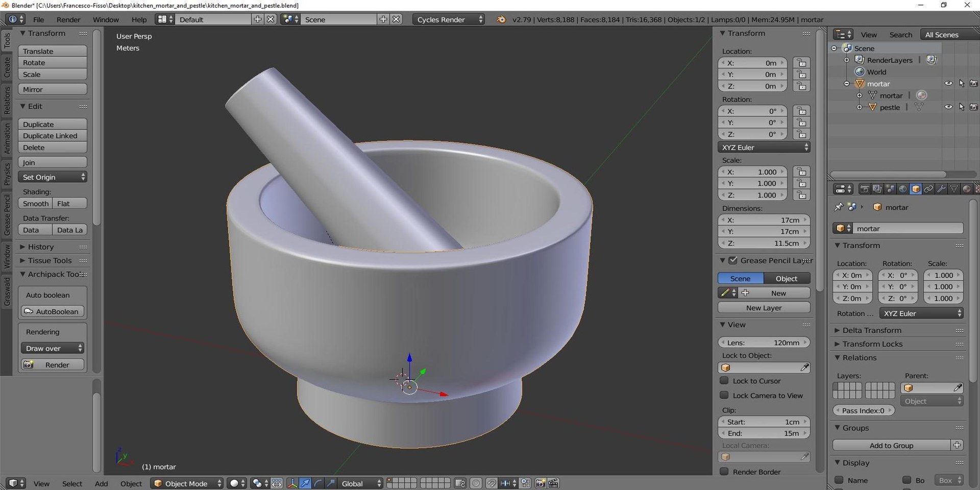Open the Global orientation dropdown

360,483
